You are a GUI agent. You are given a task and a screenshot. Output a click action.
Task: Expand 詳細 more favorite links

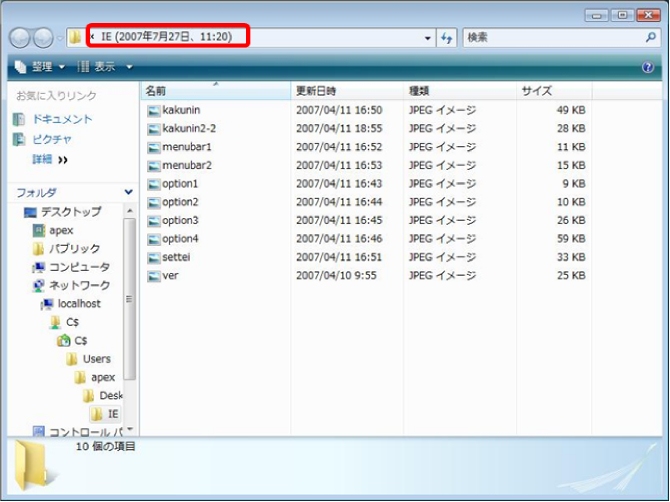pyautogui.click(x=50, y=160)
